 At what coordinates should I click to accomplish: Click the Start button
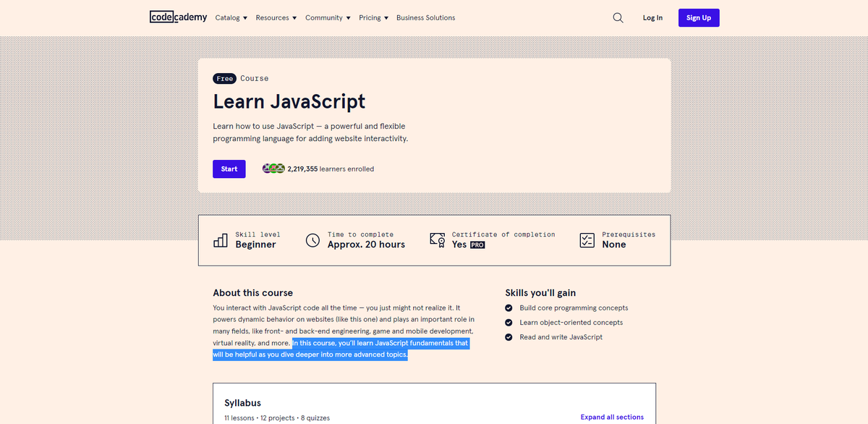[x=229, y=169]
